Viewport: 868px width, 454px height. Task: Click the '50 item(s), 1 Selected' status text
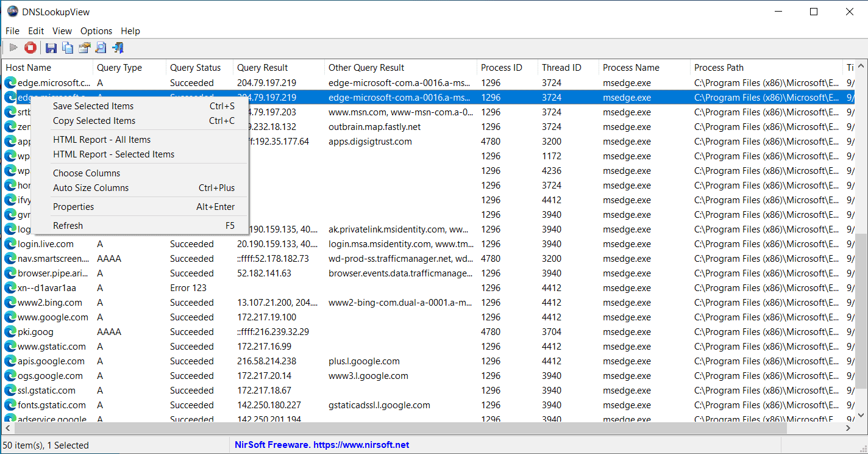[x=46, y=445]
